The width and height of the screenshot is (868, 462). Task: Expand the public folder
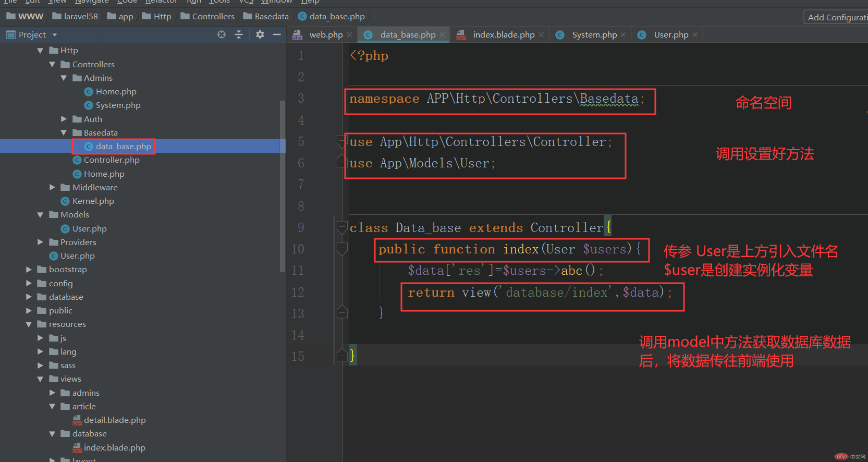[x=29, y=311]
